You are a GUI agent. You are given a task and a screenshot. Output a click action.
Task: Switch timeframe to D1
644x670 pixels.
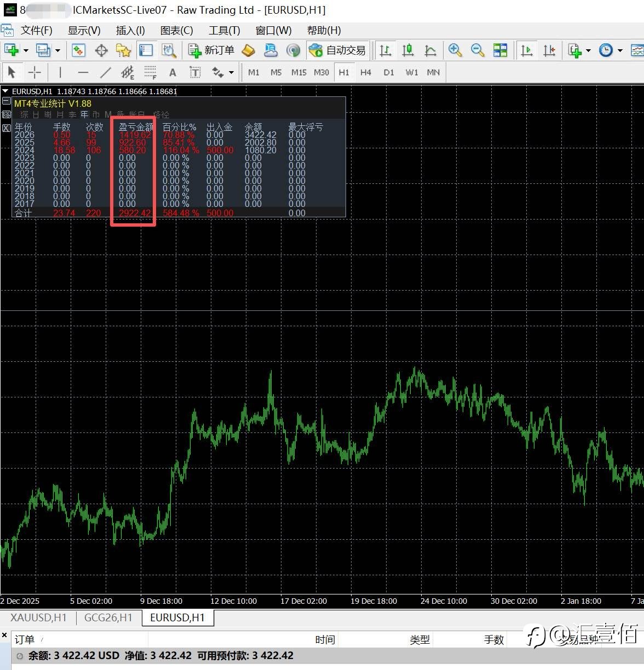pyautogui.click(x=389, y=72)
